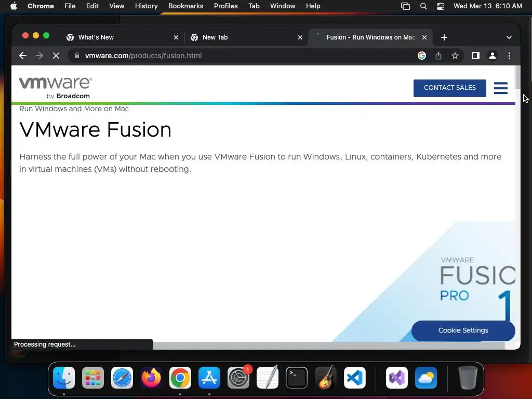Image resolution: width=532 pixels, height=399 pixels.
Task: Stop loading the page
Action: click(x=56, y=56)
